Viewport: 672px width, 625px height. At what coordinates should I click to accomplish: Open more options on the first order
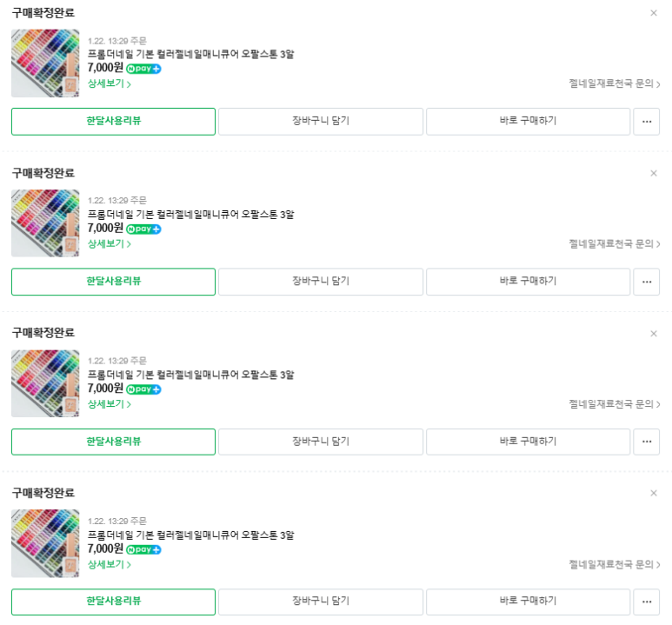(x=646, y=122)
